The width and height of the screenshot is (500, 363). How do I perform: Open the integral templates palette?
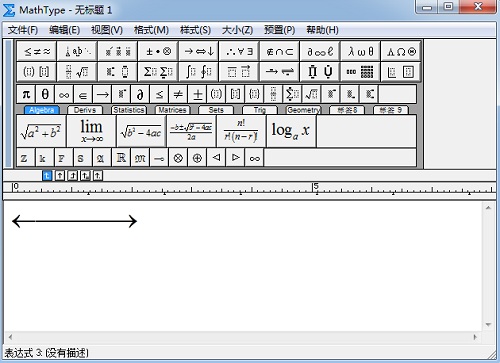[199, 72]
